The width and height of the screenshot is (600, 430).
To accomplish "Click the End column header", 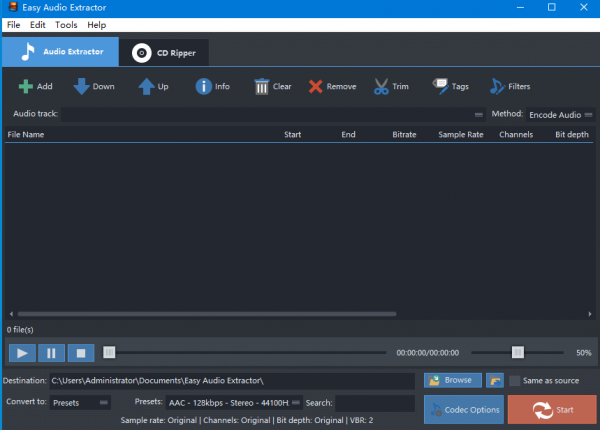I will 348,135.
